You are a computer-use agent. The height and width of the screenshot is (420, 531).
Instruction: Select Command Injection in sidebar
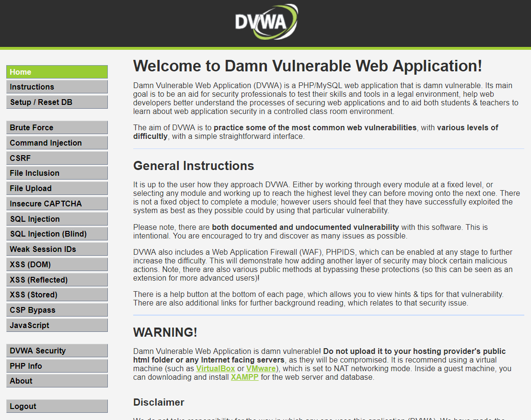click(x=57, y=143)
